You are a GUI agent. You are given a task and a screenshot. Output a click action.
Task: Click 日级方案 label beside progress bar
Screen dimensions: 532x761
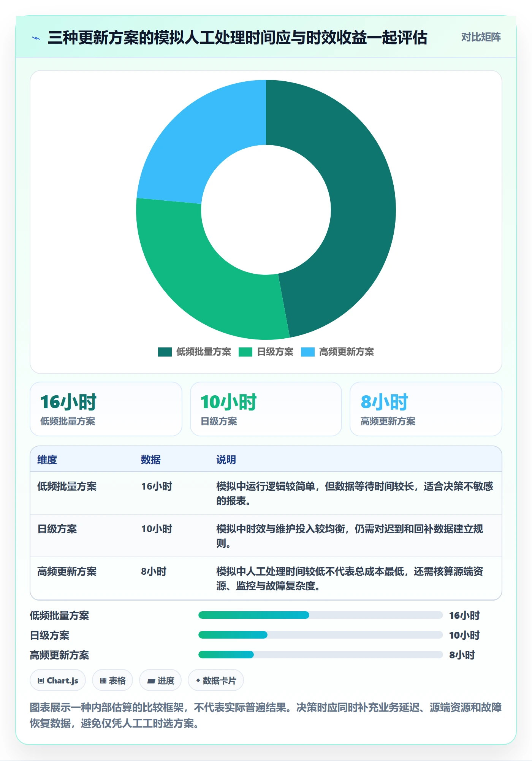(x=50, y=635)
